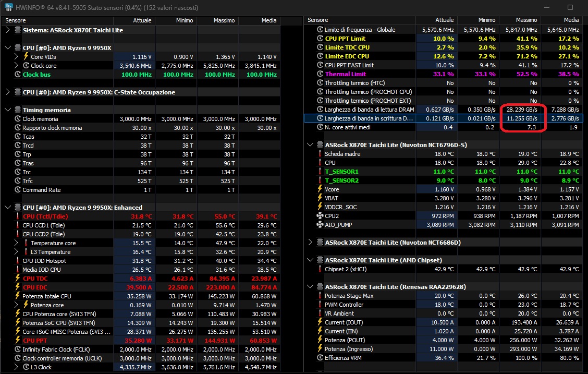Click the lightning icon next to Potenza totale CPU
588x374 pixels.
[18, 296]
